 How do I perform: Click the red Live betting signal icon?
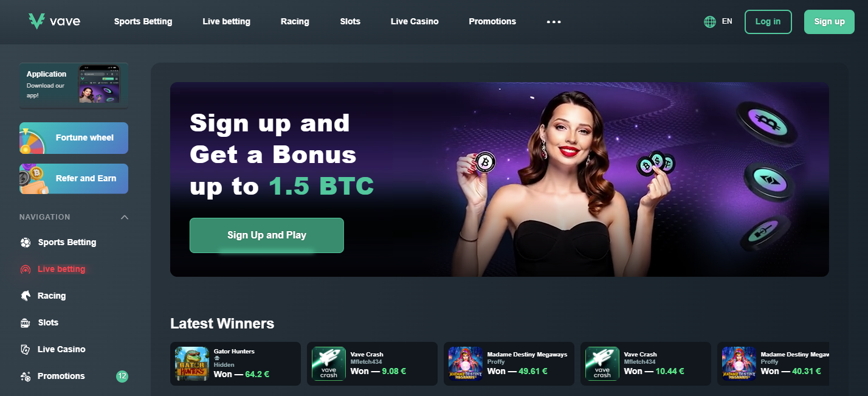(26, 269)
